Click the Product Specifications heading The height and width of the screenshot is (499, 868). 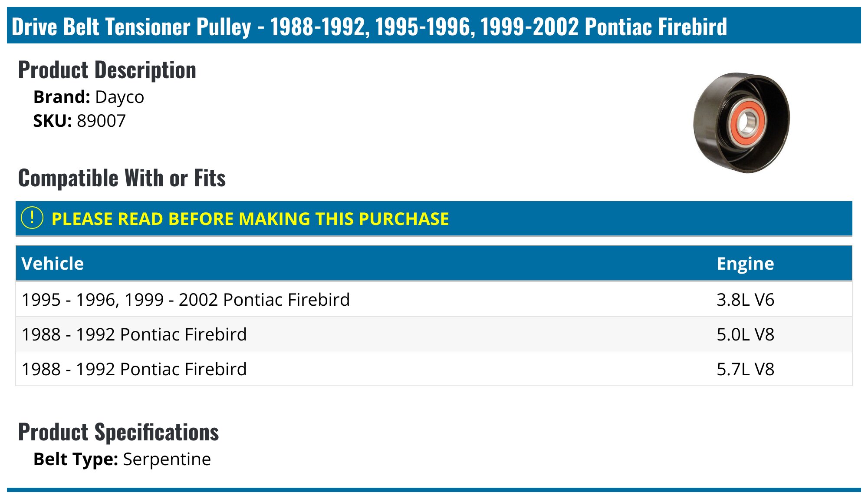click(118, 432)
